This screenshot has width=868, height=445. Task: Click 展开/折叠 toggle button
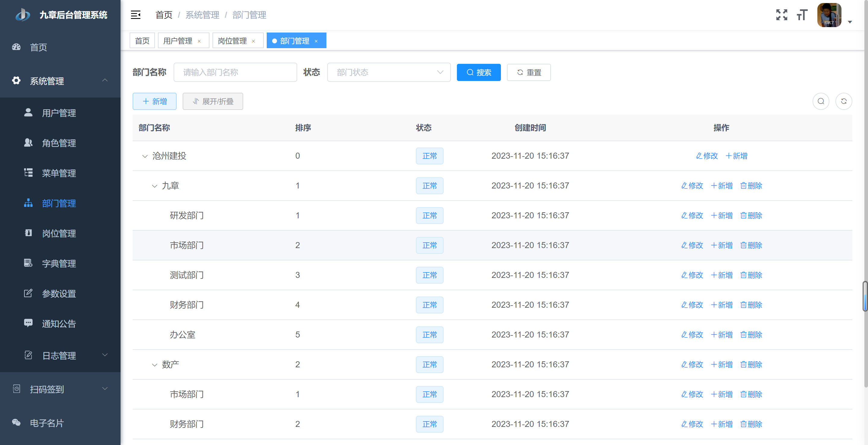pos(212,101)
